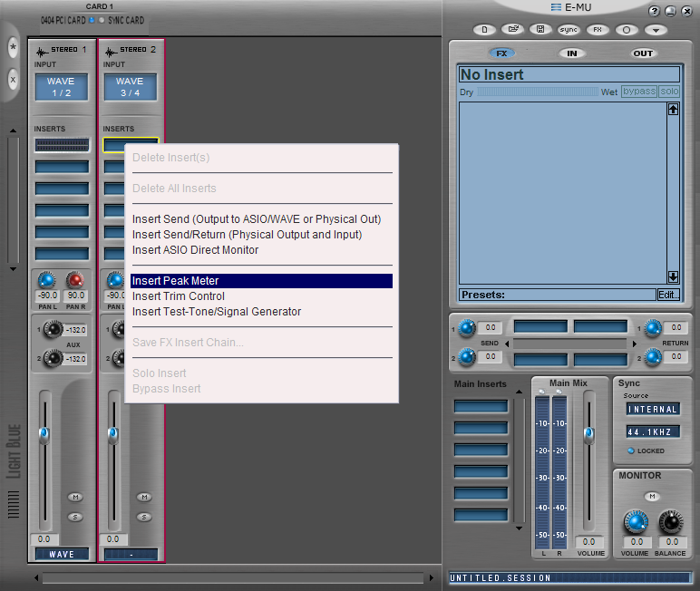
Task: Click the Stereo 2 fader thumb
Action: pos(113,434)
